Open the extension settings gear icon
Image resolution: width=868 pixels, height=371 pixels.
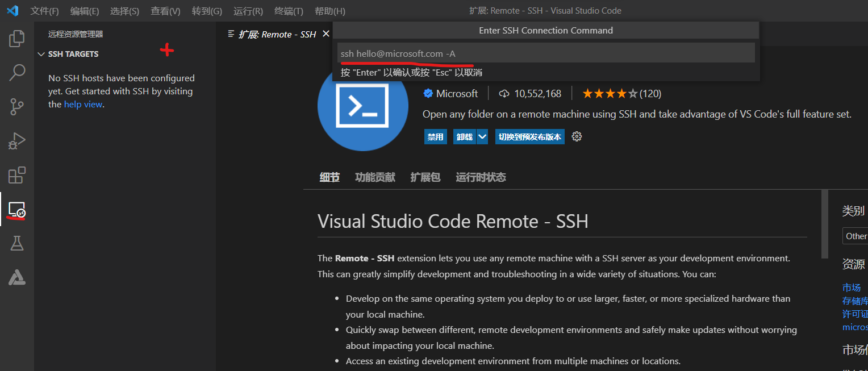[577, 136]
